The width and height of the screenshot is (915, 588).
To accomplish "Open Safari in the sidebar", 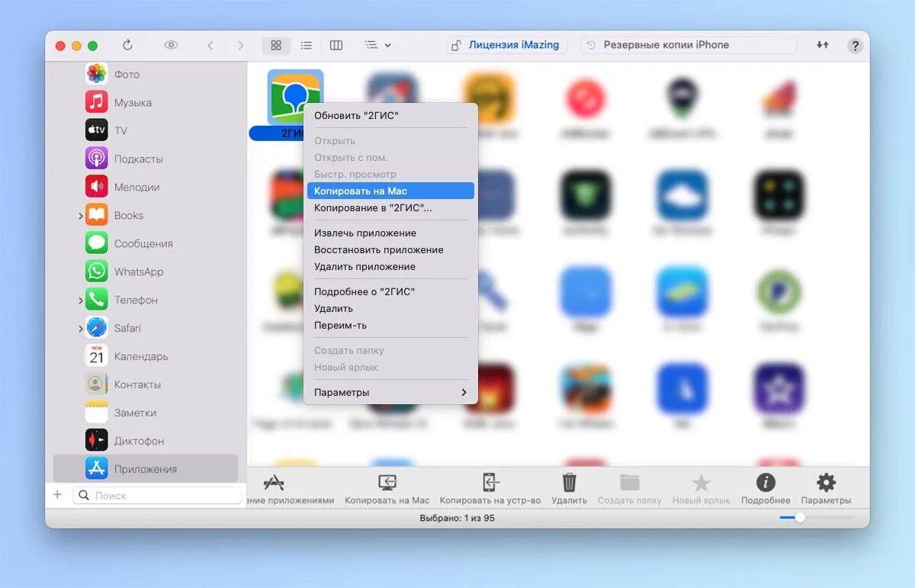I will click(x=146, y=328).
